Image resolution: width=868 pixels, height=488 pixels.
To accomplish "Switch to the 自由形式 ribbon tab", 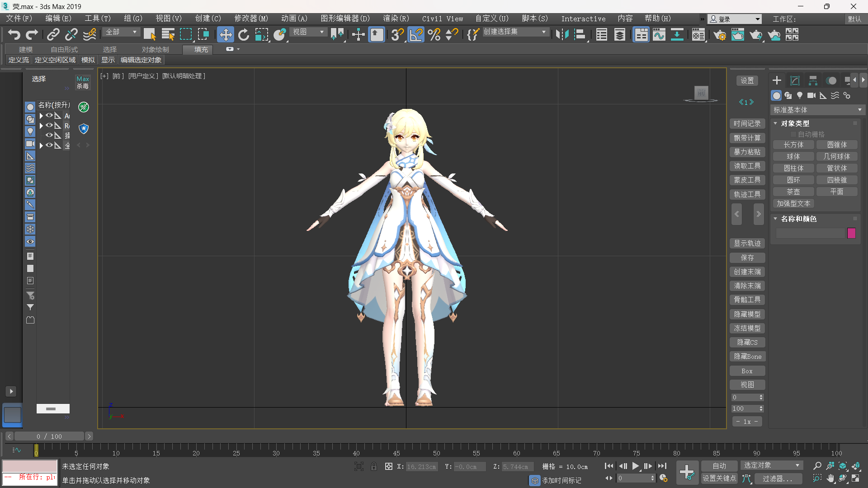I will click(x=64, y=49).
